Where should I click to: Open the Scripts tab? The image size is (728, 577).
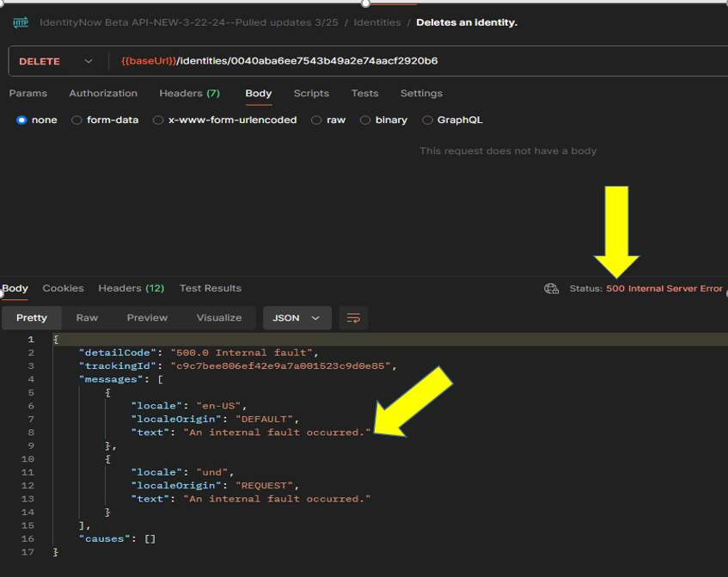[x=311, y=93]
